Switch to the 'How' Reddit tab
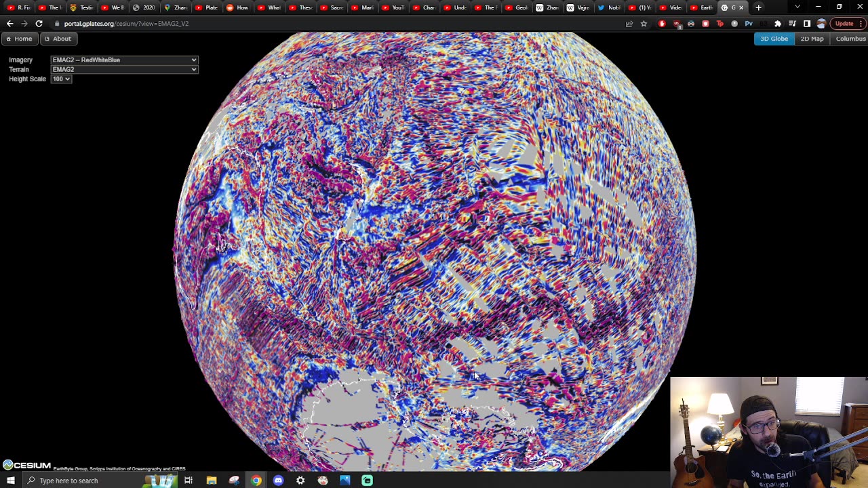 pos(237,7)
